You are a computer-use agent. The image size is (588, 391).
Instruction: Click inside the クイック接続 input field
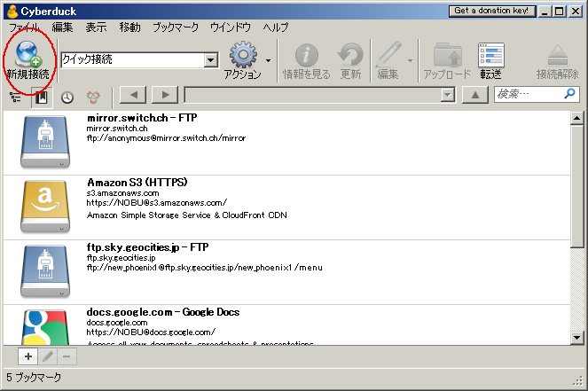tap(133, 60)
